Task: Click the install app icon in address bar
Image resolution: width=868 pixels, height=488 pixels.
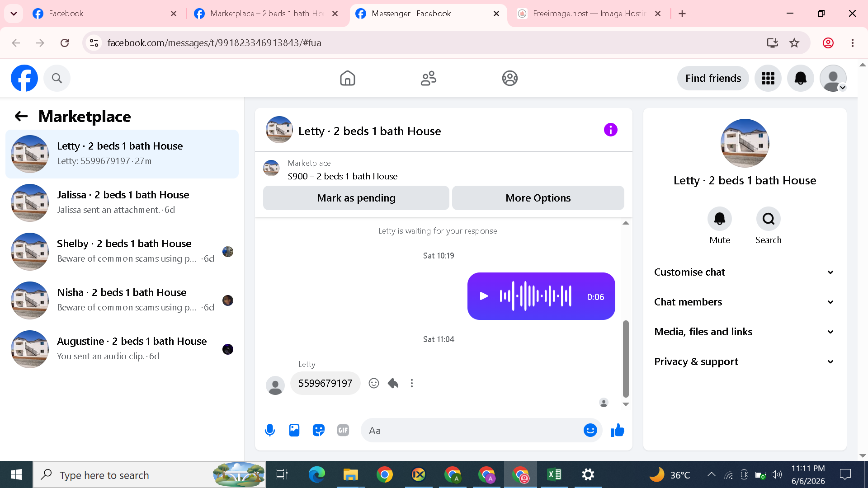Action: 773,43
